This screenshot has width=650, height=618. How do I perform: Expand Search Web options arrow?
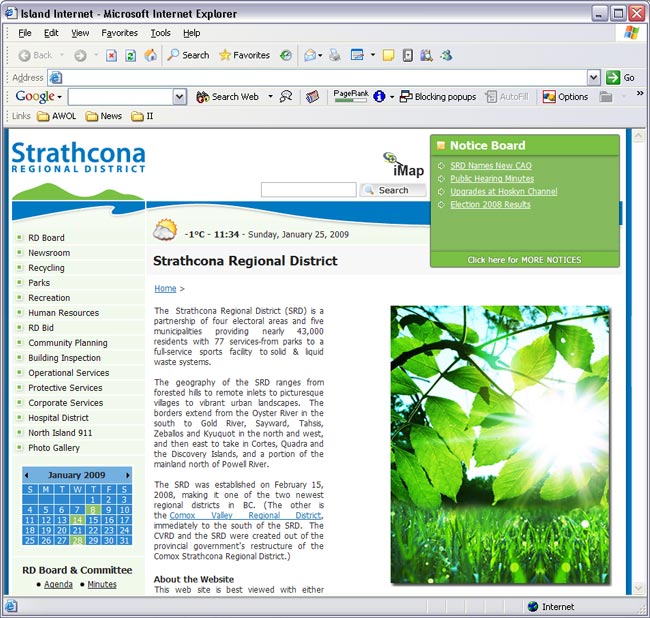click(x=270, y=97)
